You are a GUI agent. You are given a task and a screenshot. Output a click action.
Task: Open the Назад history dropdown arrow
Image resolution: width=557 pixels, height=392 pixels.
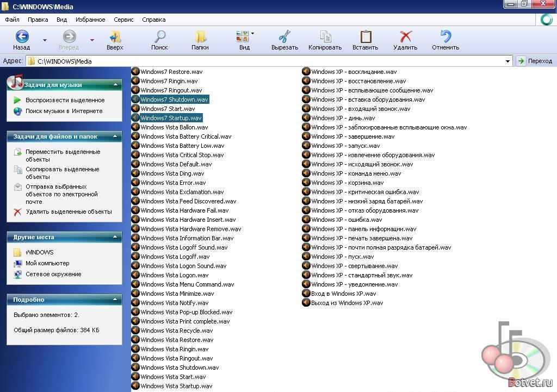pyautogui.click(x=45, y=40)
